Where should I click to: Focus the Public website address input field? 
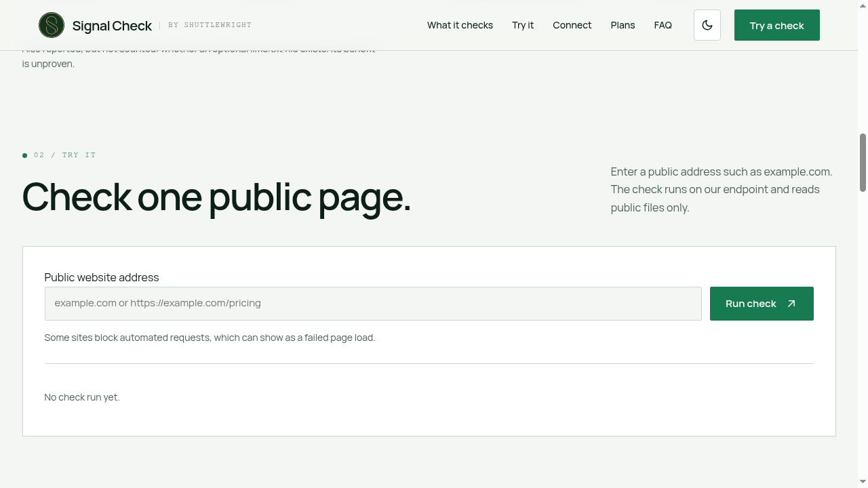click(x=373, y=304)
